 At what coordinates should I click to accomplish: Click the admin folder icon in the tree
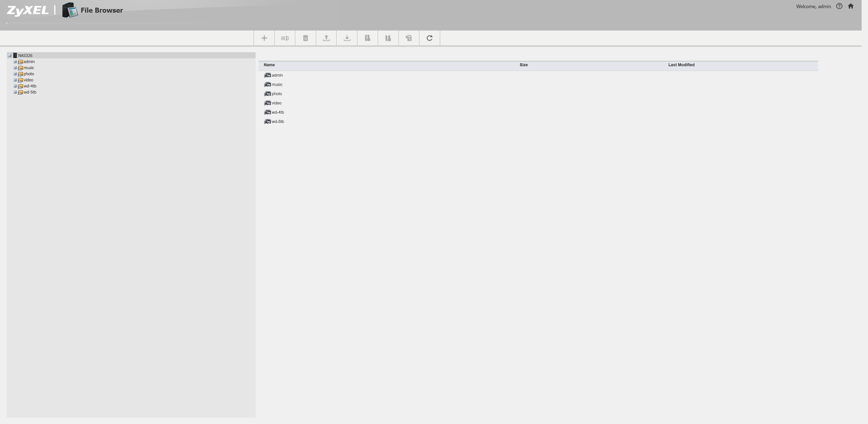pos(21,62)
